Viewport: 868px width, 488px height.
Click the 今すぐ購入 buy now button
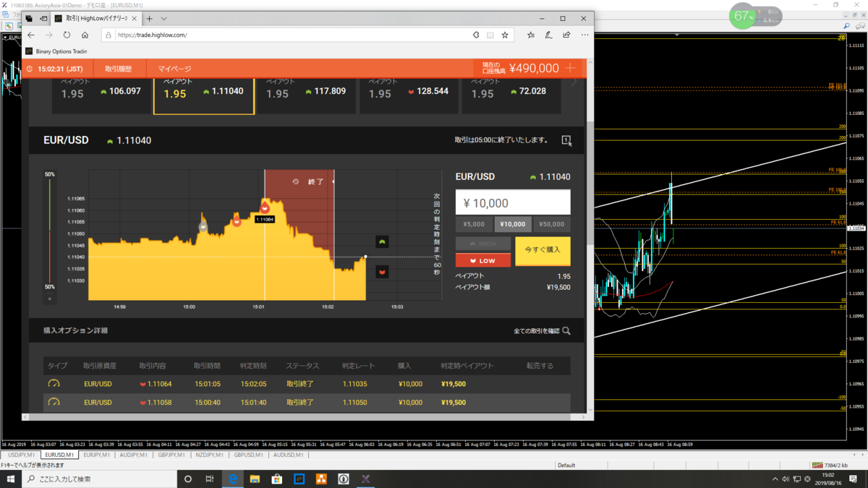tap(542, 250)
